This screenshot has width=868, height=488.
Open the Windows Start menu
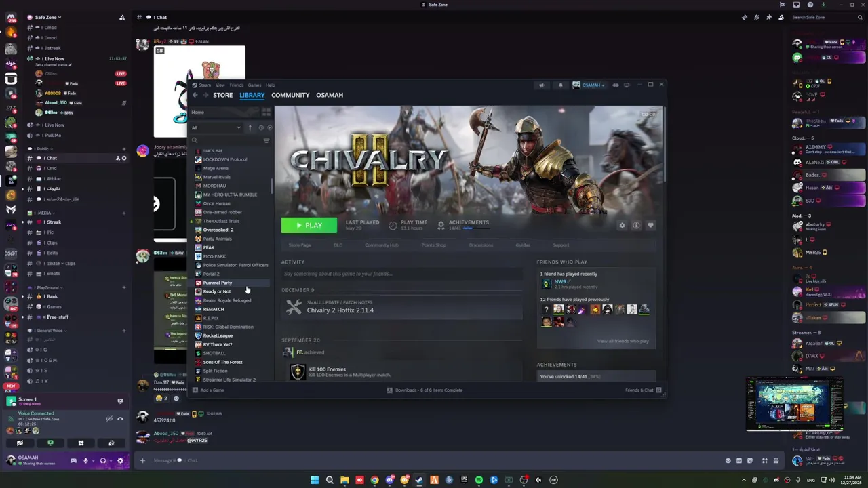coord(315,480)
